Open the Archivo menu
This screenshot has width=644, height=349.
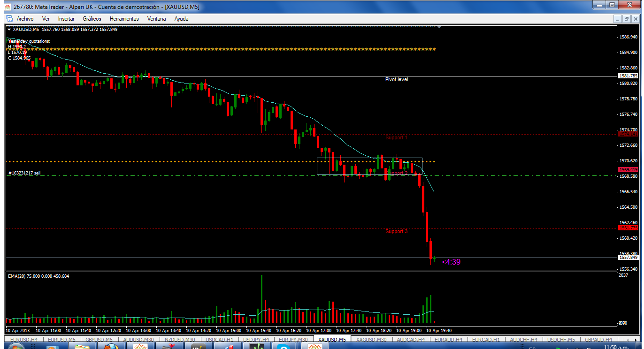click(x=25, y=19)
